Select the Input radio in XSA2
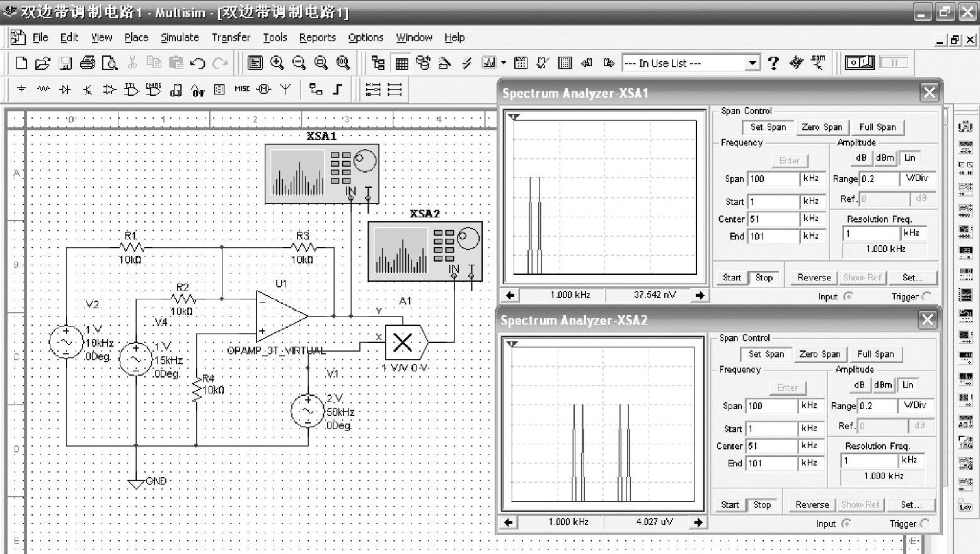This screenshot has width=980, height=554. coord(846,523)
